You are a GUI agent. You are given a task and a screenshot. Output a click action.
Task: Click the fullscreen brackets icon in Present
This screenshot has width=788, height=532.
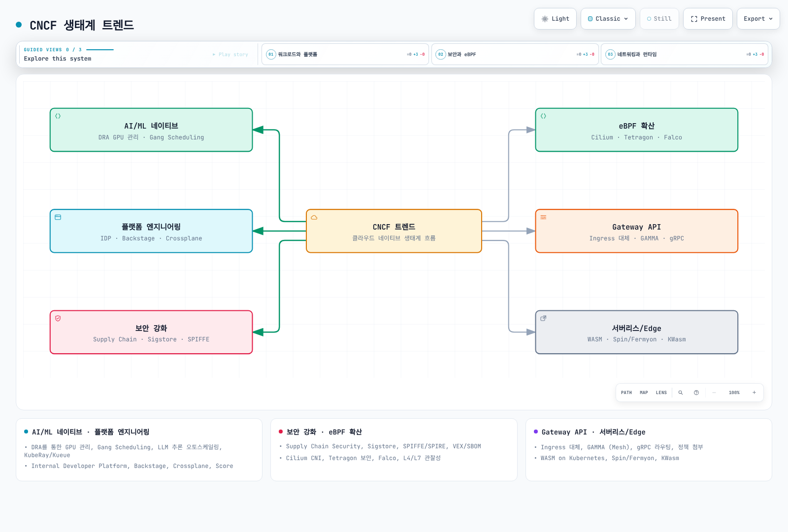coord(694,19)
